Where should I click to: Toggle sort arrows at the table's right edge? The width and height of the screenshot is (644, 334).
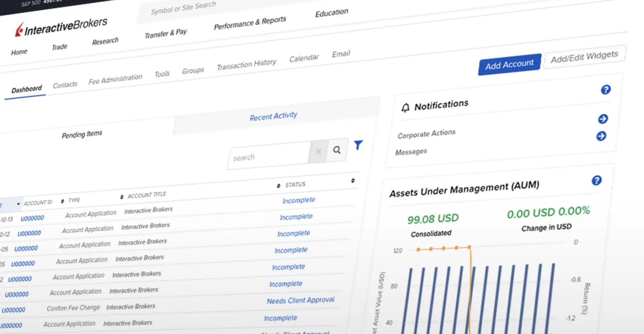coord(353,180)
